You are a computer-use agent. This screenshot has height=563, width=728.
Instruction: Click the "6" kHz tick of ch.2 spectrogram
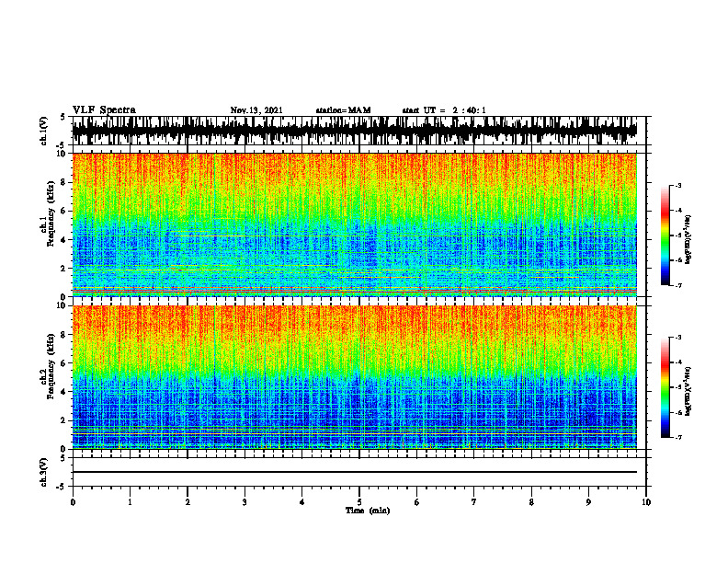pos(64,363)
